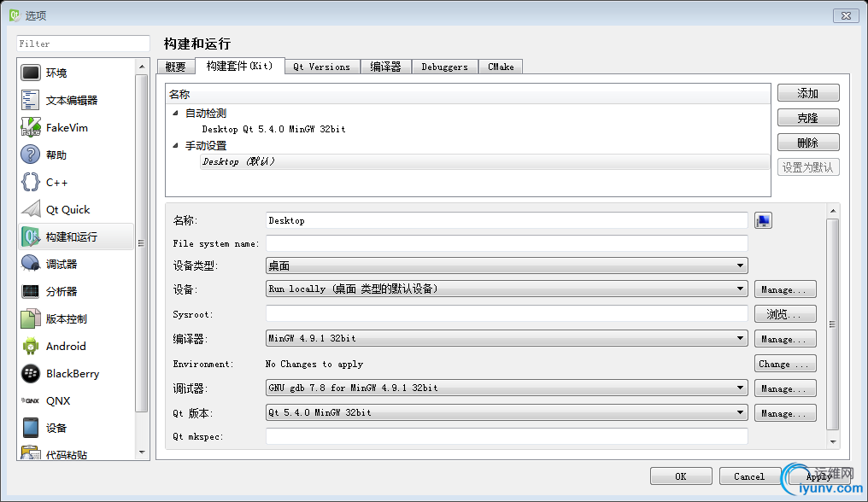This screenshot has height=502, width=868.
Task: Click the Qt logo in title bar
Action: [x=15, y=15]
